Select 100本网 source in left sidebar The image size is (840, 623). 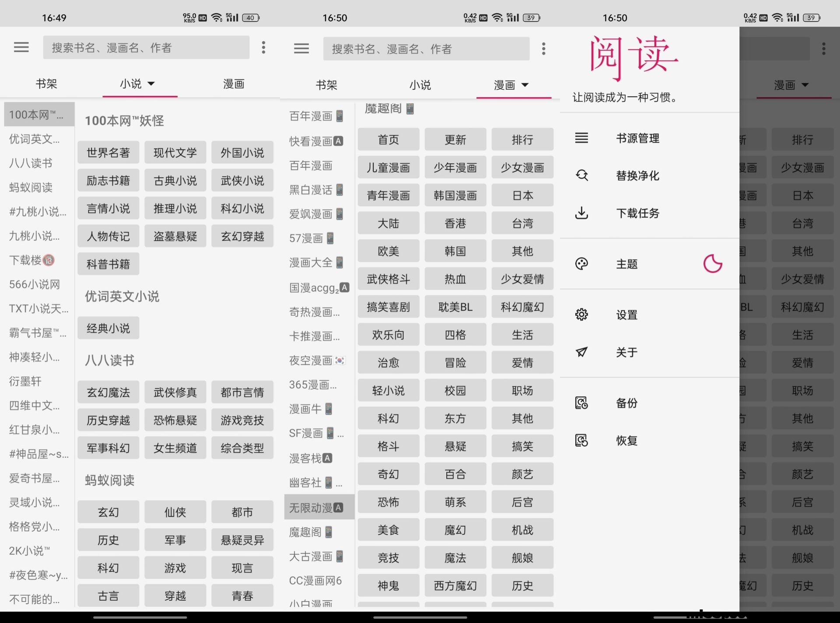click(x=39, y=115)
